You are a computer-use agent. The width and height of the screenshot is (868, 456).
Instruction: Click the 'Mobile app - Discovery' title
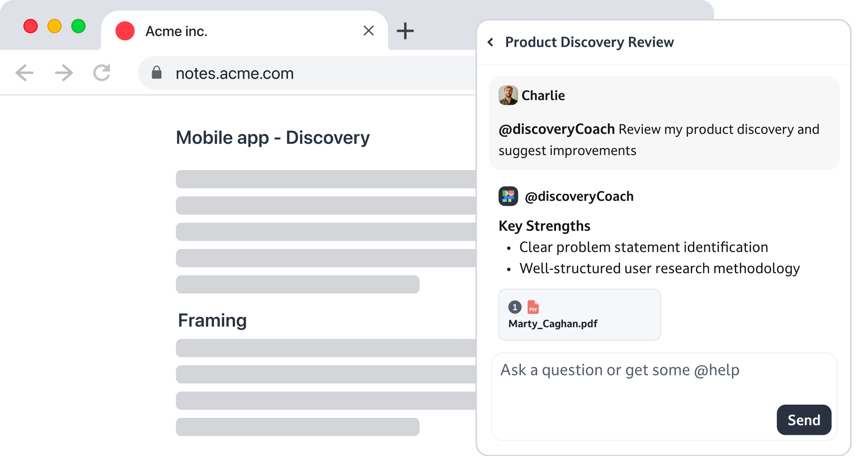click(x=273, y=137)
